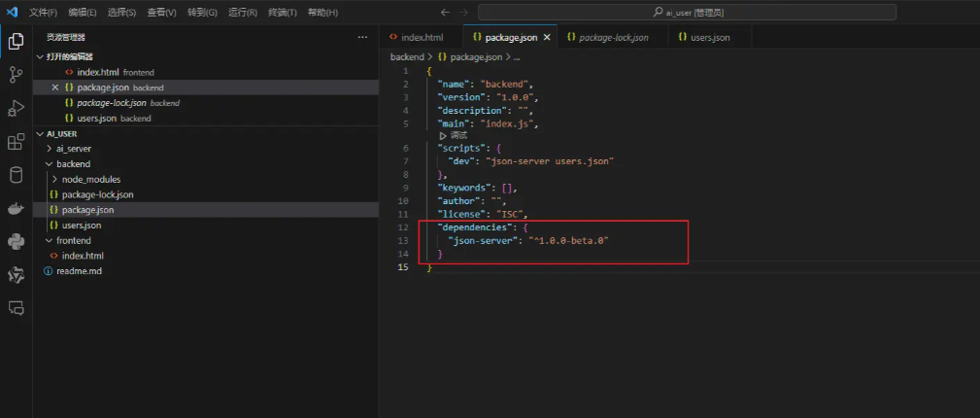Switch to the users.json editor tab
Viewport: 980px width, 418px height.
click(x=710, y=37)
